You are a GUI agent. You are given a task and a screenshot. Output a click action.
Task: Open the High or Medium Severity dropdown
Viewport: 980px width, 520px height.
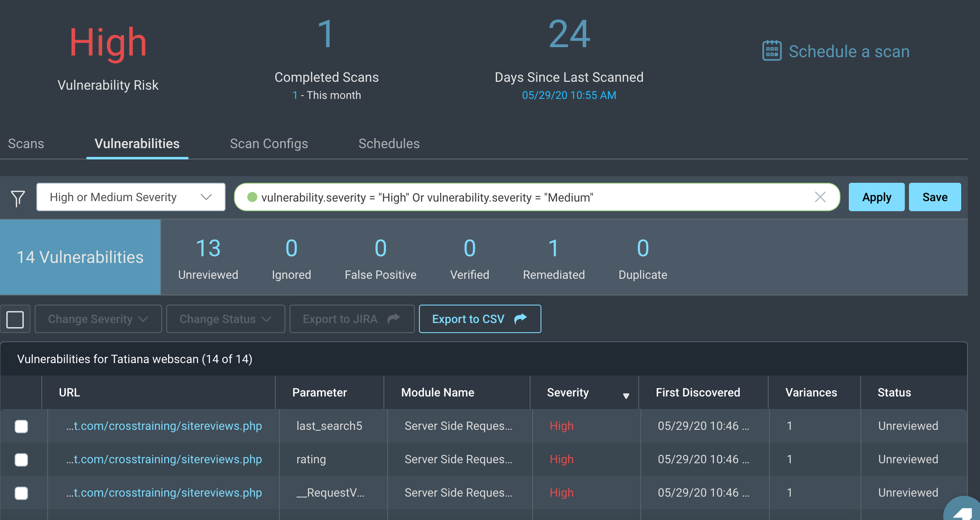[131, 197]
